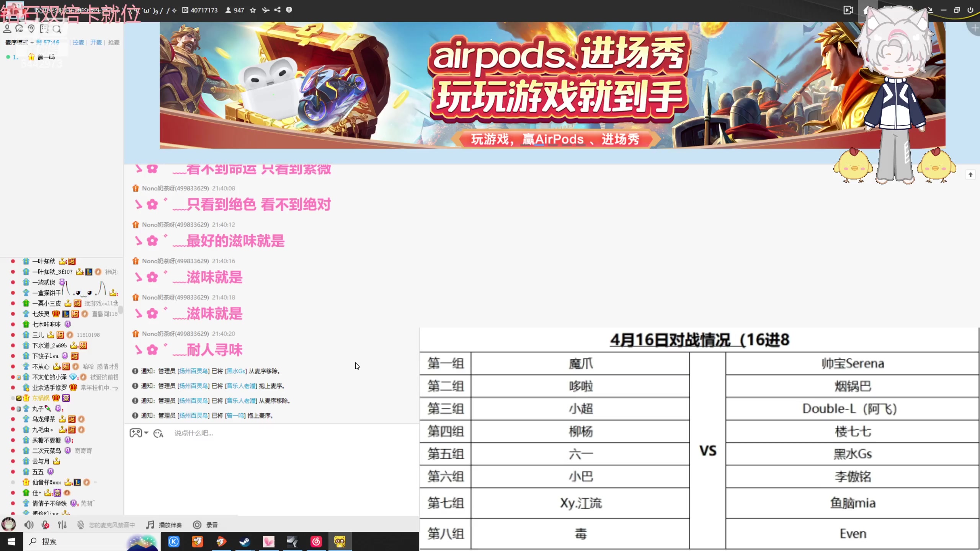
Task: Select user 七木咔咔咔 in the member list
Action: click(46, 324)
